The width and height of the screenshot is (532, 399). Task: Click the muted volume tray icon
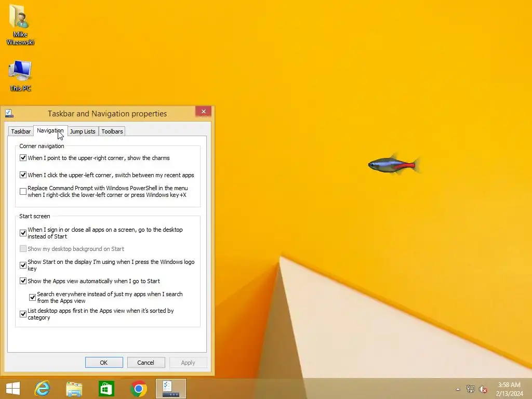(x=483, y=389)
